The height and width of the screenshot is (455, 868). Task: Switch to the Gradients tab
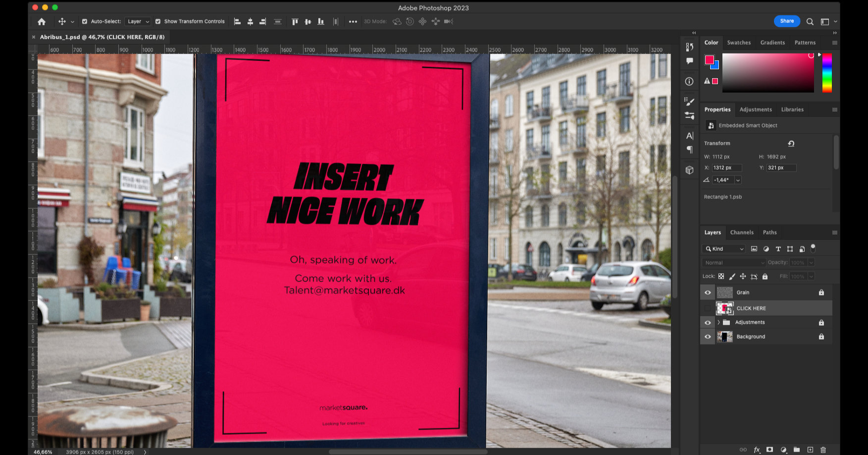[x=772, y=43]
